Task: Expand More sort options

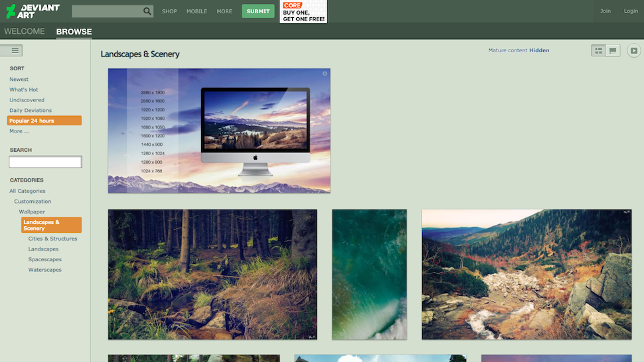Action: 19,131
